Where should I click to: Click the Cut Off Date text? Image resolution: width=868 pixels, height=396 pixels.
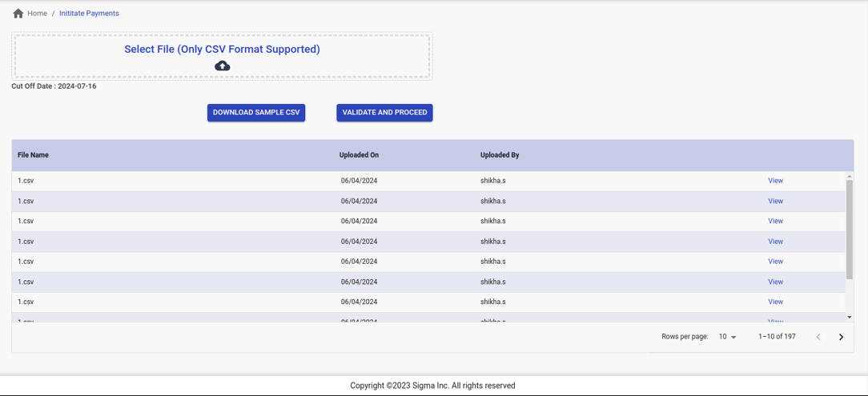pyautogui.click(x=54, y=86)
